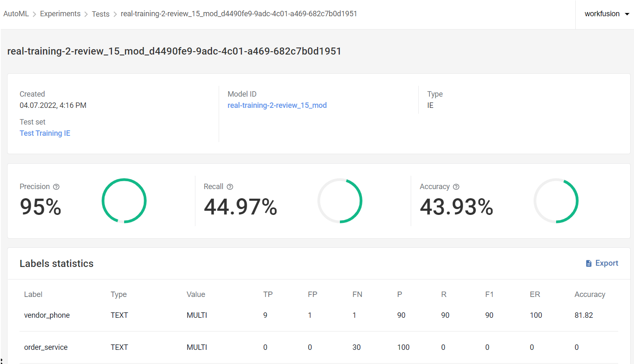Click the Precision help question-mark icon

click(x=56, y=187)
